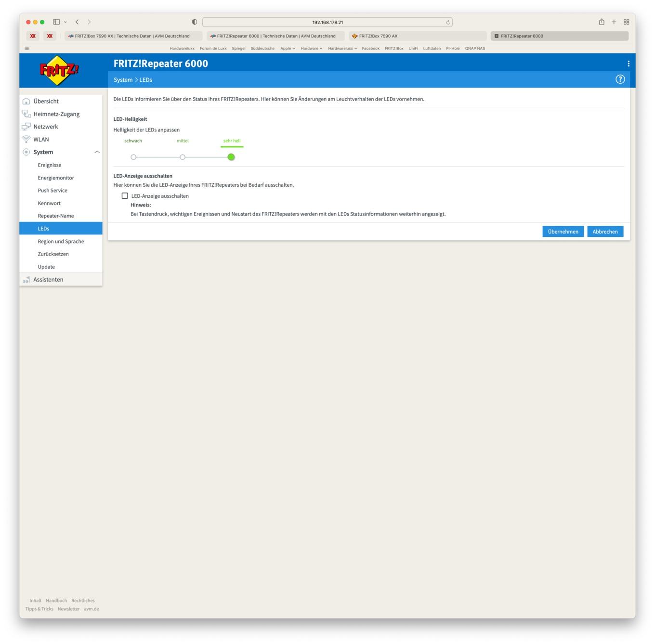Go forward with Safari forward arrow
The width and height of the screenshot is (655, 644).
89,22
